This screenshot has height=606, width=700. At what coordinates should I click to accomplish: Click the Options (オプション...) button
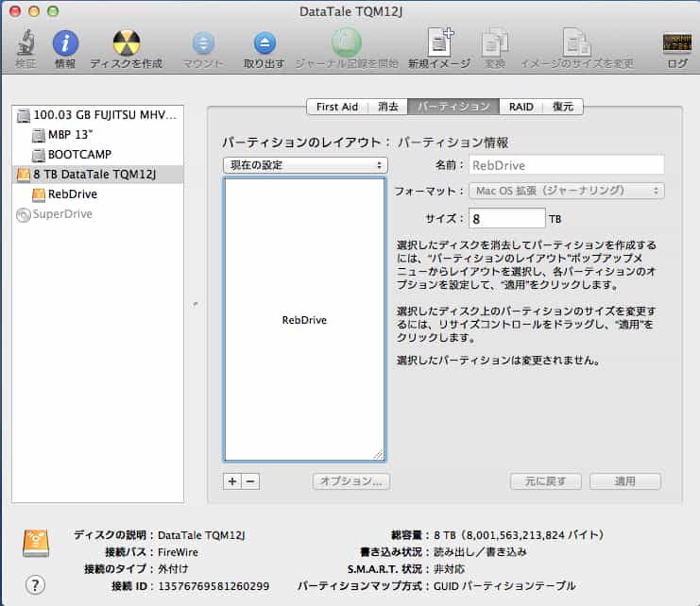350,481
